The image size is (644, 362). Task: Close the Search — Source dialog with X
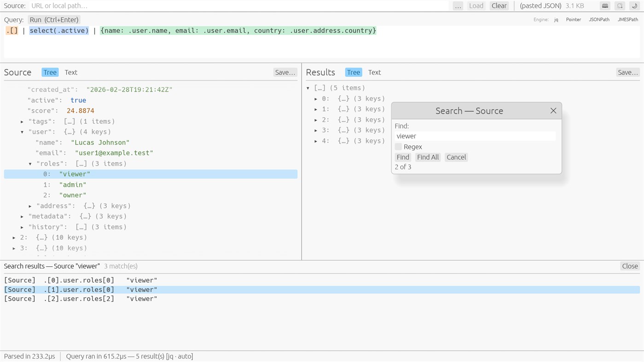point(553,111)
